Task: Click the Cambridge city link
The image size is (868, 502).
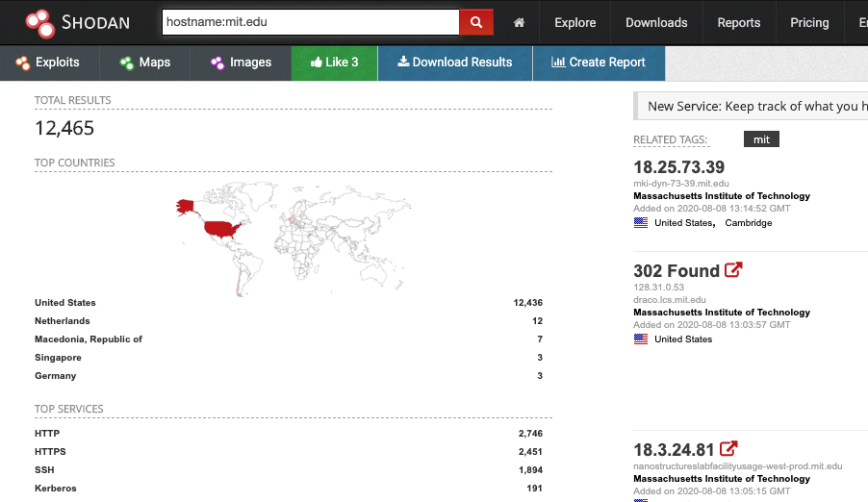Action: [x=749, y=223]
